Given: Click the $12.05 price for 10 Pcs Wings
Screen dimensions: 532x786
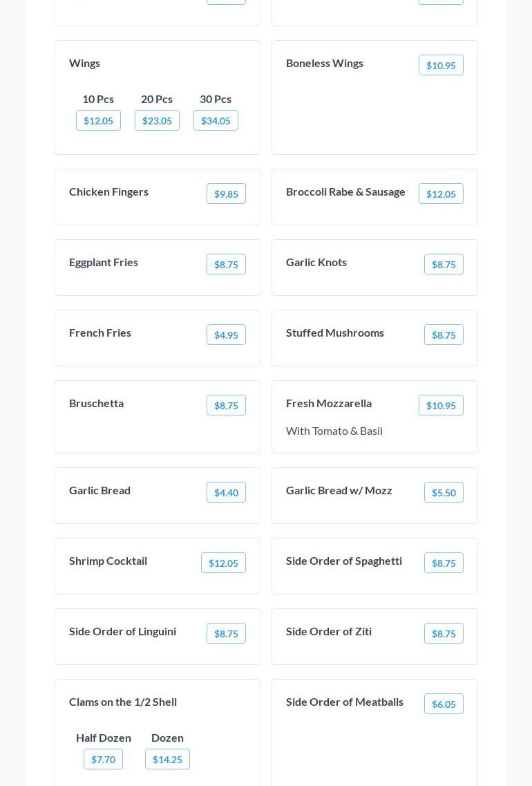Looking at the screenshot, I should [x=98, y=120].
